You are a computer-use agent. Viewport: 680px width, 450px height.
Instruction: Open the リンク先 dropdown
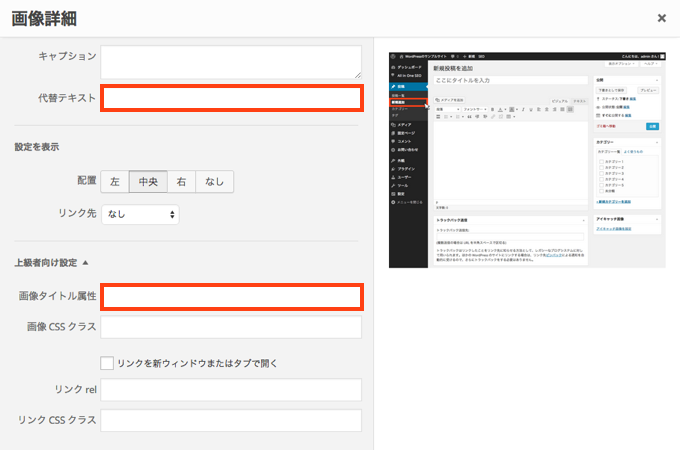click(x=140, y=214)
